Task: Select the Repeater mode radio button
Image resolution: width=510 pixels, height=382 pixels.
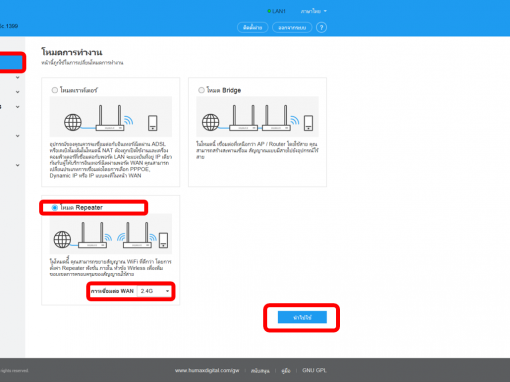Action: pos(55,208)
